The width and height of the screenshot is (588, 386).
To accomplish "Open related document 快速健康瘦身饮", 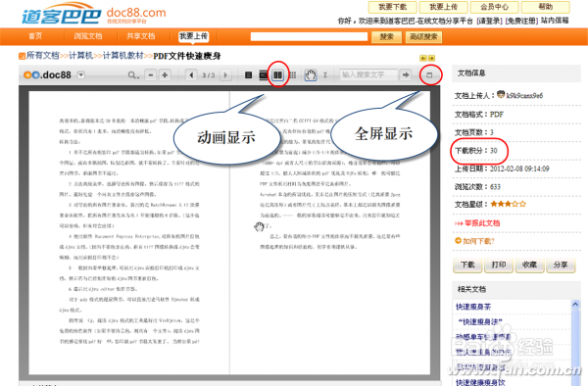I will pyautogui.click(x=481, y=382).
